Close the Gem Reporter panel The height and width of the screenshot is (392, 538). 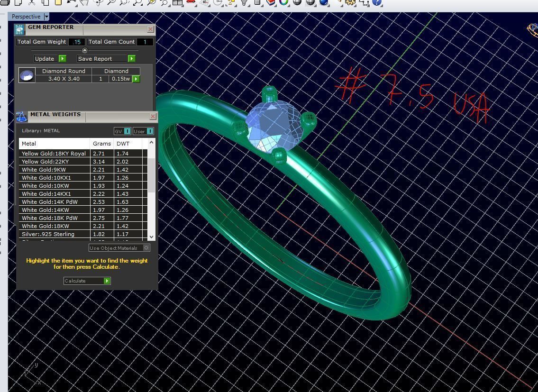click(151, 29)
